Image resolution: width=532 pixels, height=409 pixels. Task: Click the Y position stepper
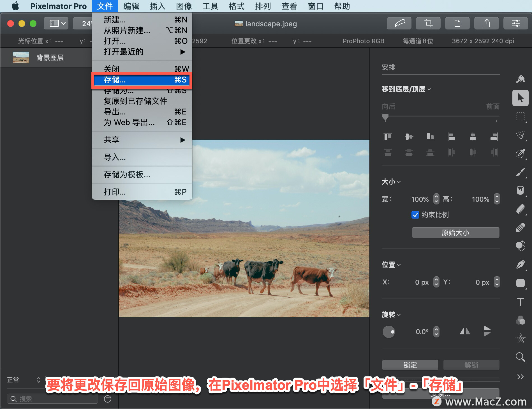497,282
